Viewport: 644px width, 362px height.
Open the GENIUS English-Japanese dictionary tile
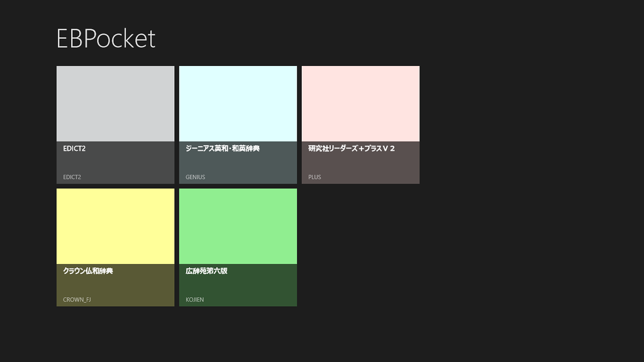tap(237, 124)
